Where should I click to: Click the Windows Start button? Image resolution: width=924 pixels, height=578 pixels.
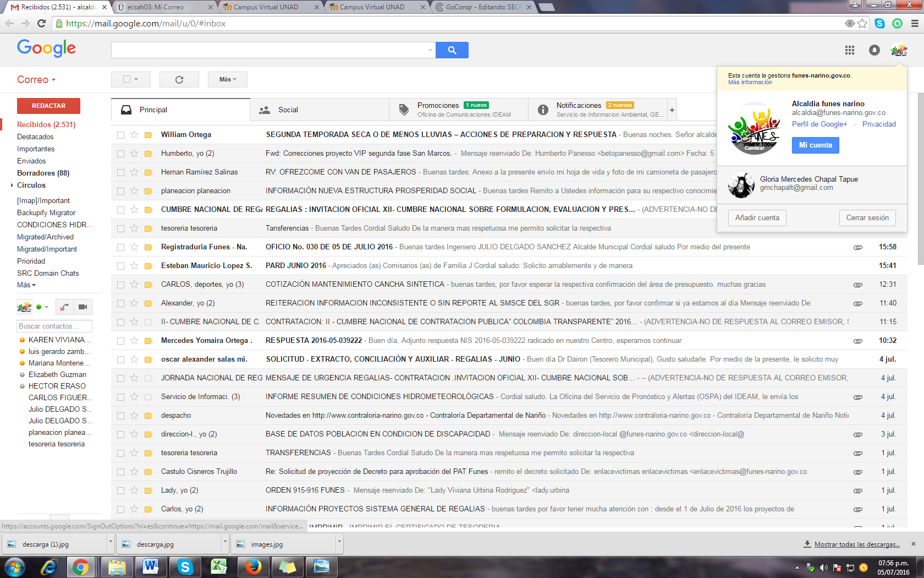coord(14,566)
